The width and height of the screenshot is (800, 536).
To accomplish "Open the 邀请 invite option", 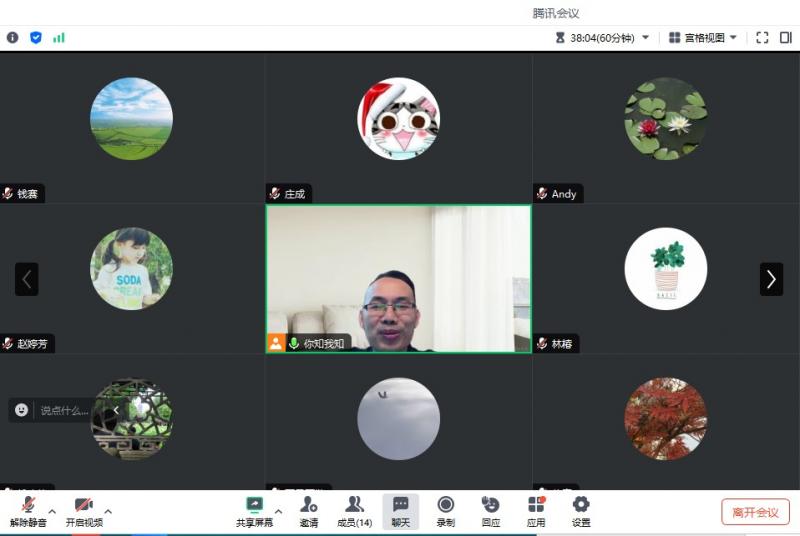I will tap(308, 511).
